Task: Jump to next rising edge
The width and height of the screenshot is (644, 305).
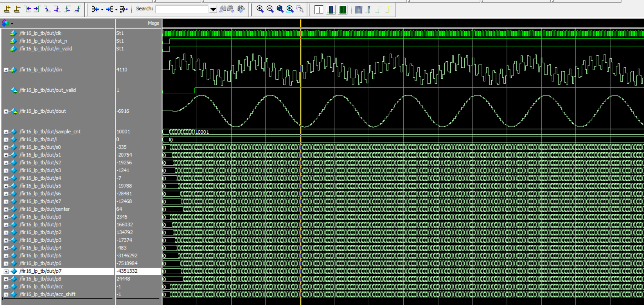Action: (x=77, y=9)
